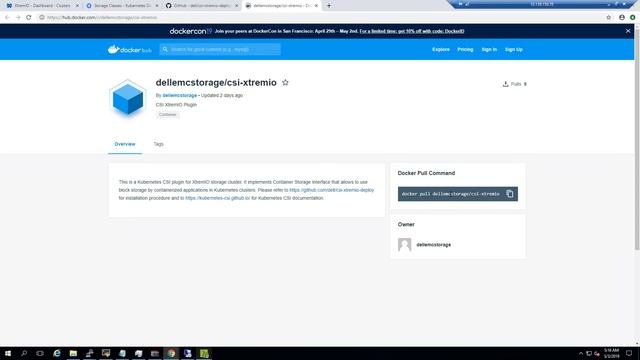Open the dellemcstorage publisher link
The image size is (640, 360).
point(180,95)
